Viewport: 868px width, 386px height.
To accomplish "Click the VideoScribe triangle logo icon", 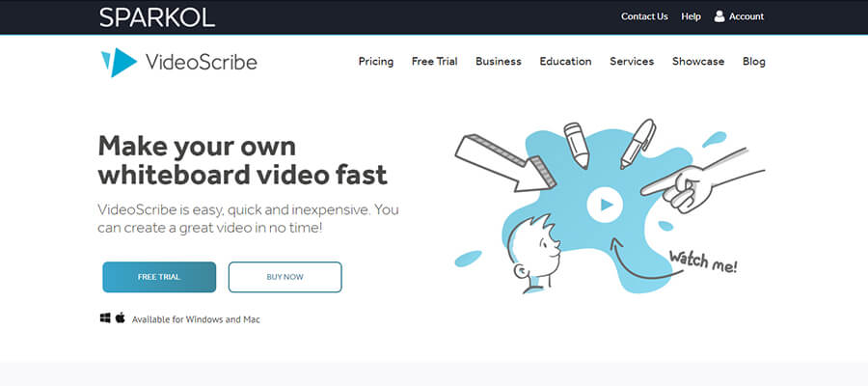I will [119, 62].
